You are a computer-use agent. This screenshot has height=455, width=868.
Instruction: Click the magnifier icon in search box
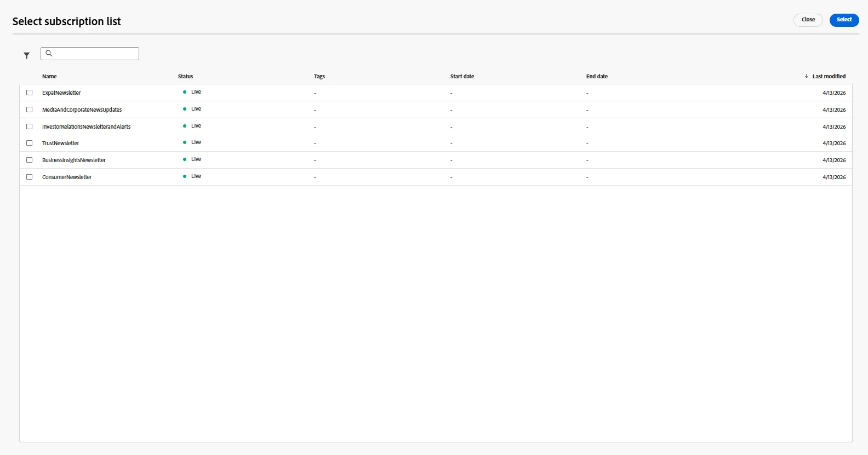coord(49,53)
